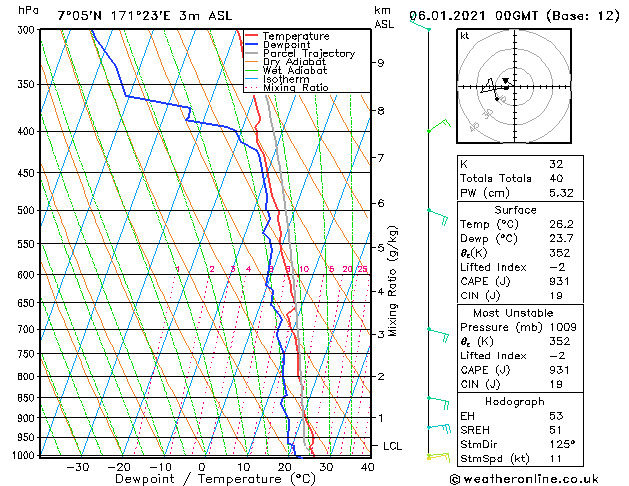Click the 'kt' unit label in hodograph

(465, 36)
